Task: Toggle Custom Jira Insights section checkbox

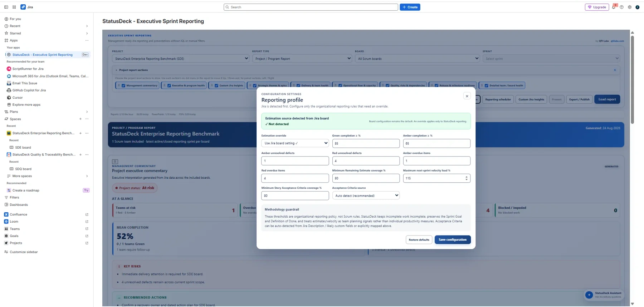Action: click(216, 86)
